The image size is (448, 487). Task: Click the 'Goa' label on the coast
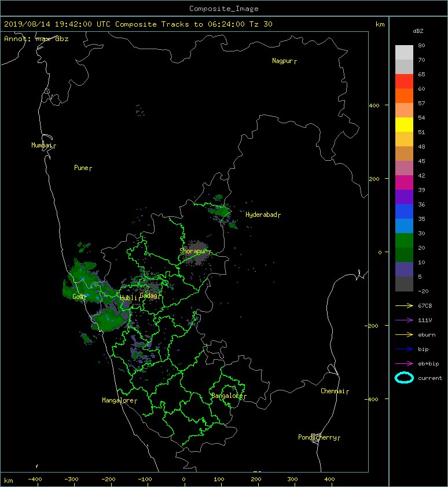click(78, 297)
